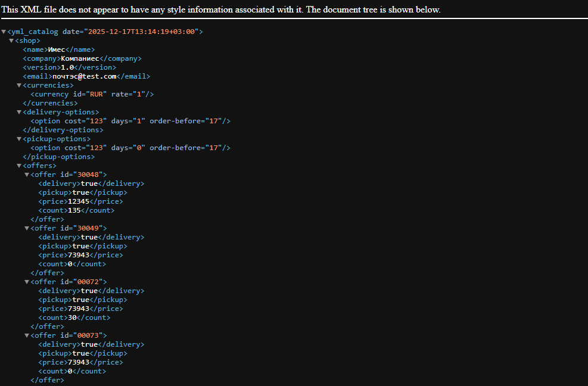Collapse the offer with id 00073
This screenshot has height=386, width=588.
point(26,335)
